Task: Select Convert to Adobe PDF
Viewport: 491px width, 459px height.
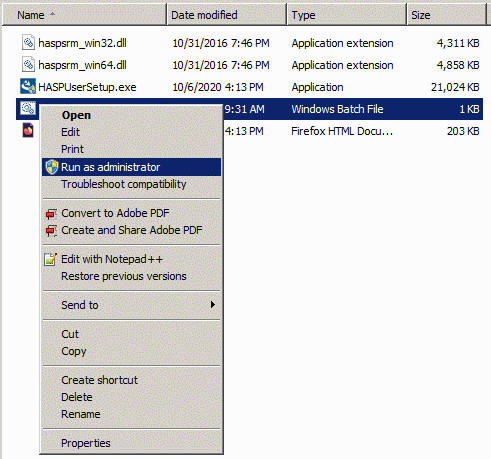Action: [x=115, y=213]
